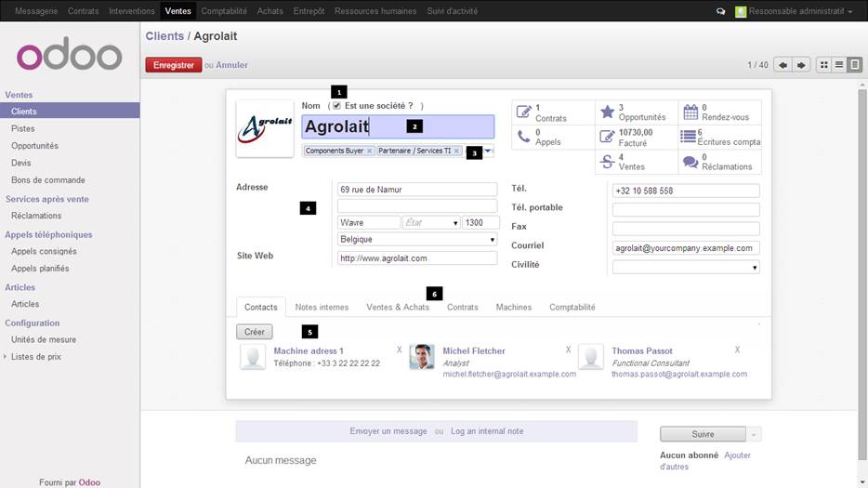Viewport: 868px width, 488px height.
Task: Click the street field '69 rue de Namur'
Action: click(417, 190)
